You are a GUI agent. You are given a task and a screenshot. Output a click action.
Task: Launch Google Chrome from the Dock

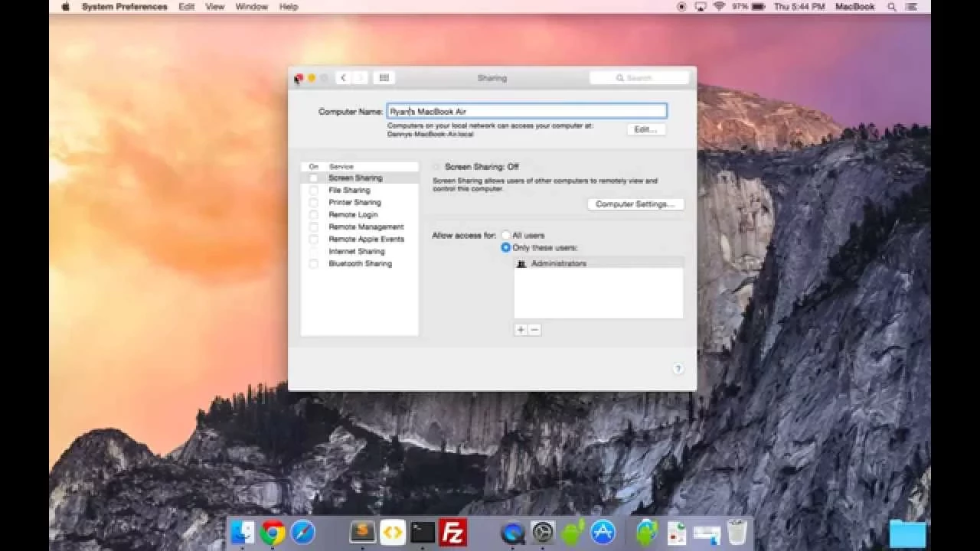[x=272, y=532]
